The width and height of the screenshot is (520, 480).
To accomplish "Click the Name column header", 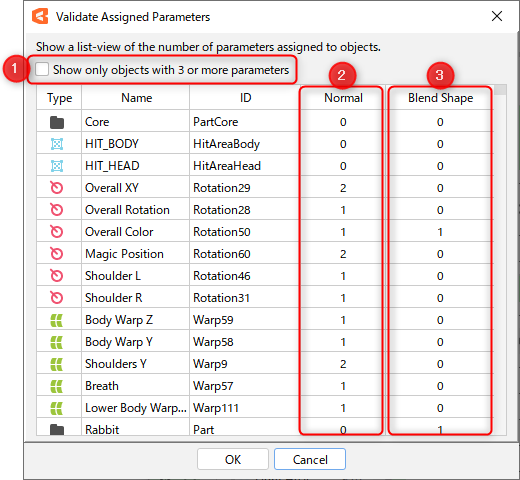I will click(136, 98).
